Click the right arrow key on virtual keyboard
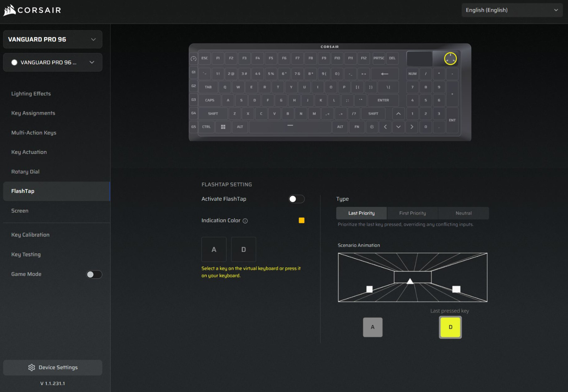Viewport: 568px width, 392px height. [x=412, y=127]
